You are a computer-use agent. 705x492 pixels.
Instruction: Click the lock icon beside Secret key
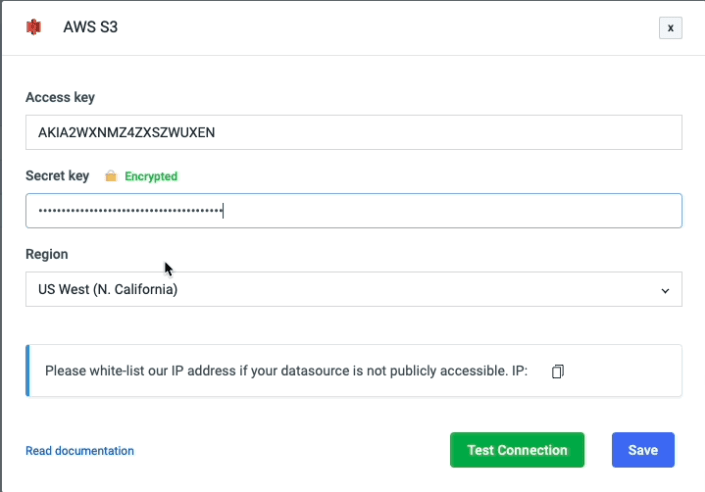click(111, 176)
